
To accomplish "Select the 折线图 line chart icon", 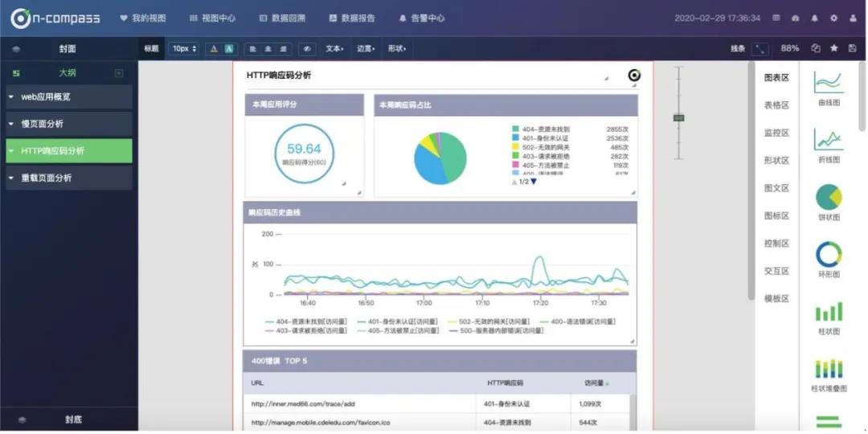I will [829, 139].
